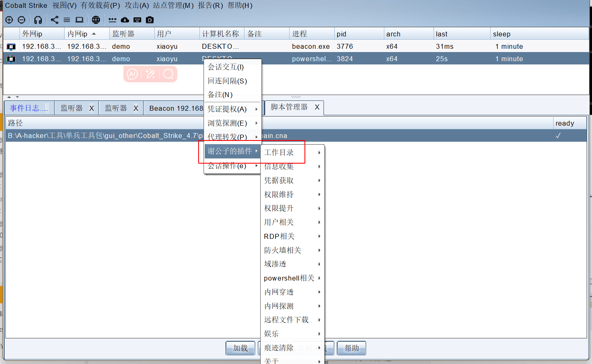Expand the 凭证提权(A) submenu

[x=232, y=109]
